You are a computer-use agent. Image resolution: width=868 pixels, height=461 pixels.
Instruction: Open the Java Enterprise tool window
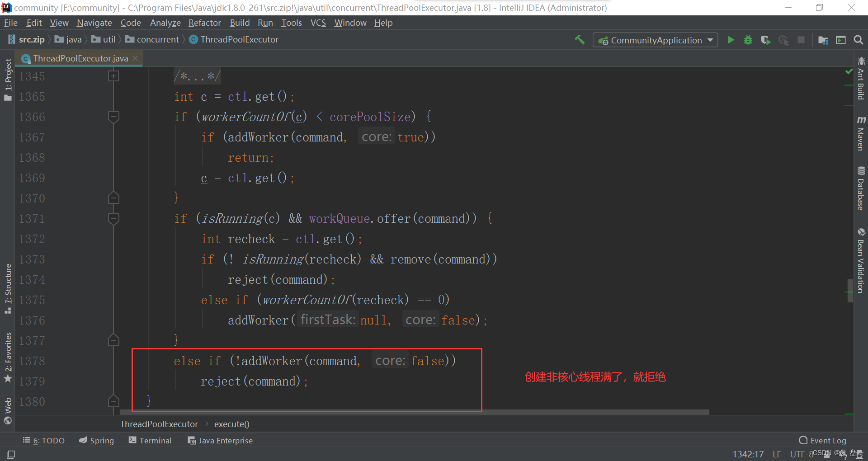tap(220, 441)
